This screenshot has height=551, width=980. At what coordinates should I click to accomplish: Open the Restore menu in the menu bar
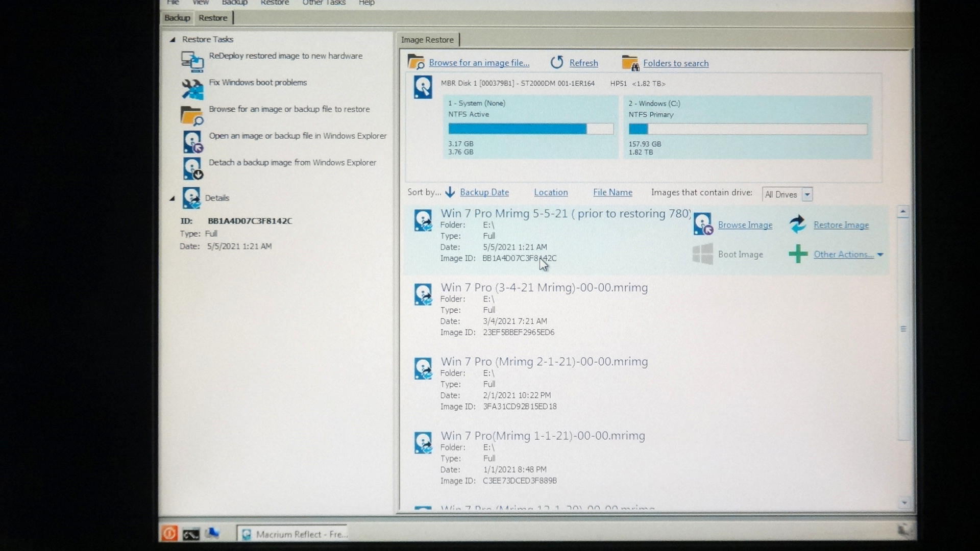coord(275,3)
